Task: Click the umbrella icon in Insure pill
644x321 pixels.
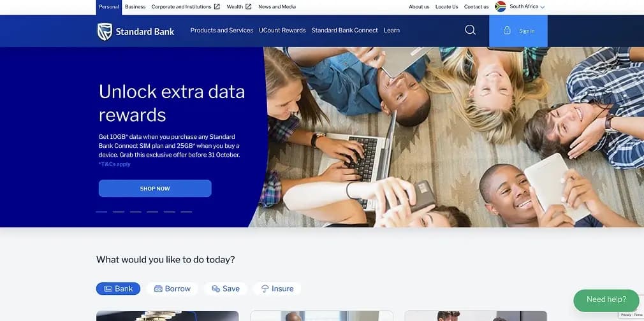Action: [x=265, y=289]
